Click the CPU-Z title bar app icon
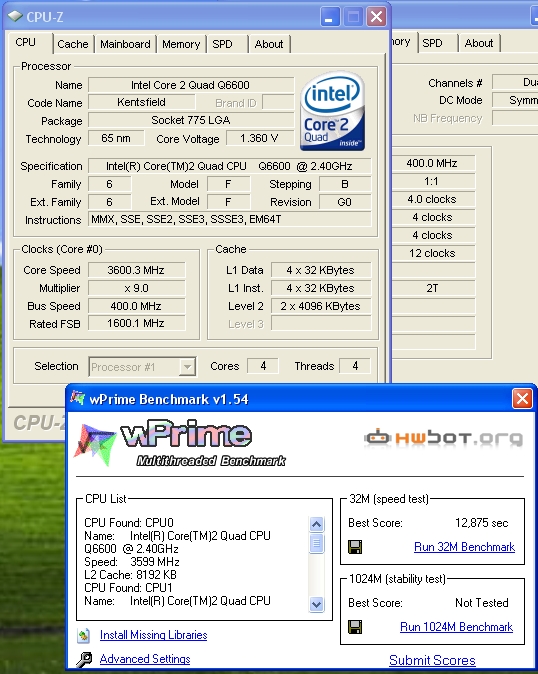The image size is (538, 674). click(15, 17)
